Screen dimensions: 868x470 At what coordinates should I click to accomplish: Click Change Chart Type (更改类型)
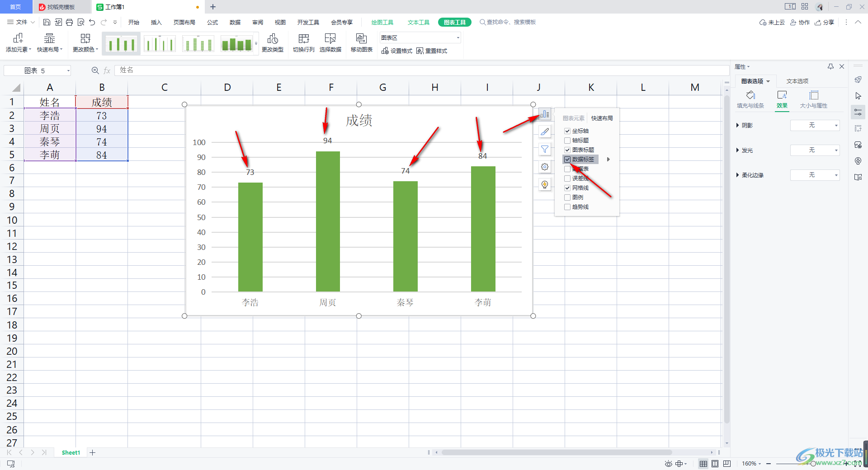[x=273, y=43]
